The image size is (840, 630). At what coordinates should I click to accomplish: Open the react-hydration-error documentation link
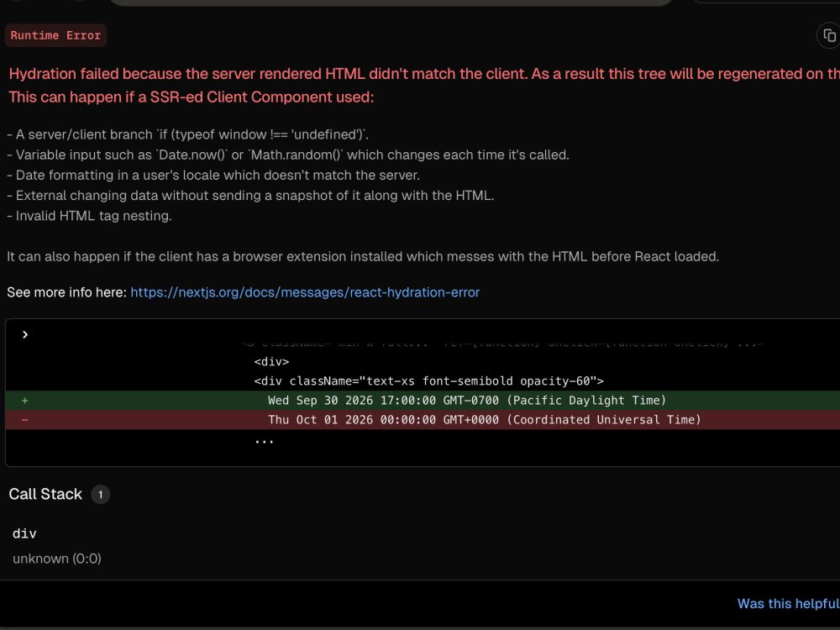[x=304, y=291]
